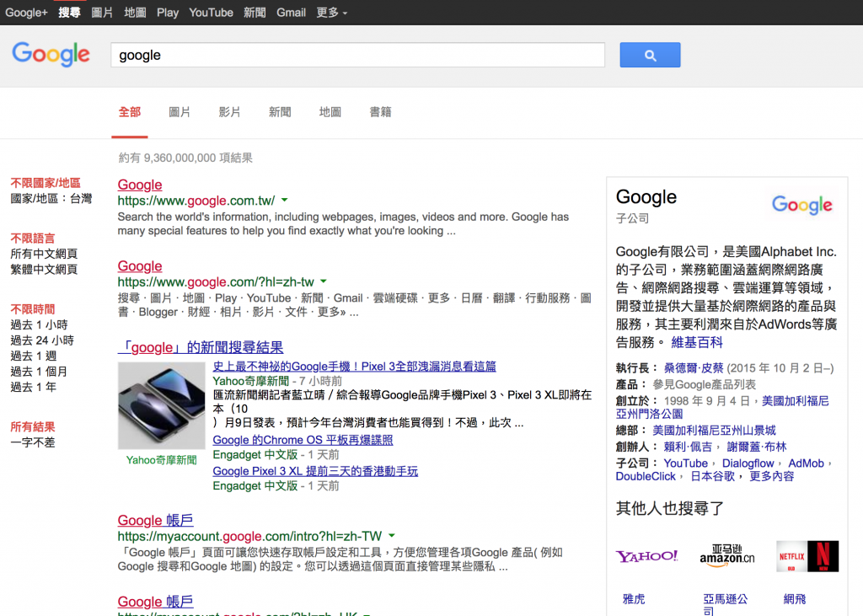
Task: Click the 約有 9,360,000,000 項結果 text
Action: tap(185, 158)
